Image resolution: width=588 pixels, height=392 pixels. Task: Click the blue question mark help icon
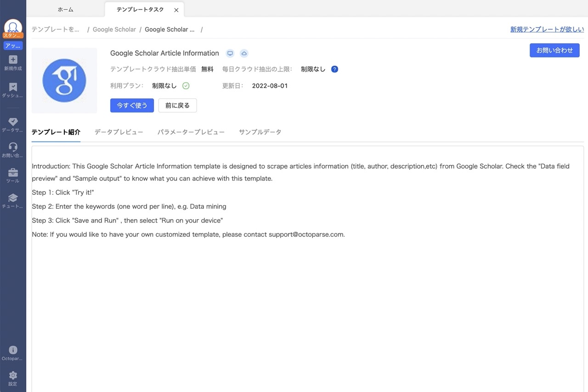coord(334,69)
